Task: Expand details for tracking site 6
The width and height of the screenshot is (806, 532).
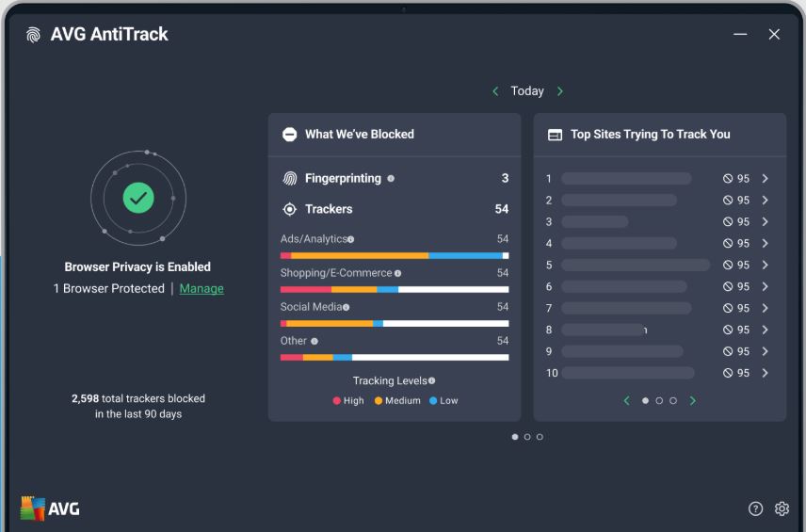Action: click(765, 286)
